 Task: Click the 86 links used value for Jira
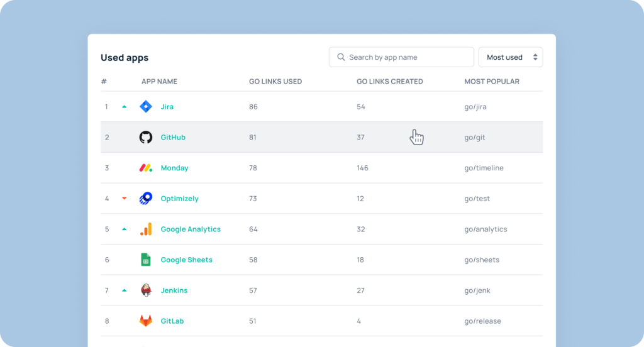click(x=253, y=107)
